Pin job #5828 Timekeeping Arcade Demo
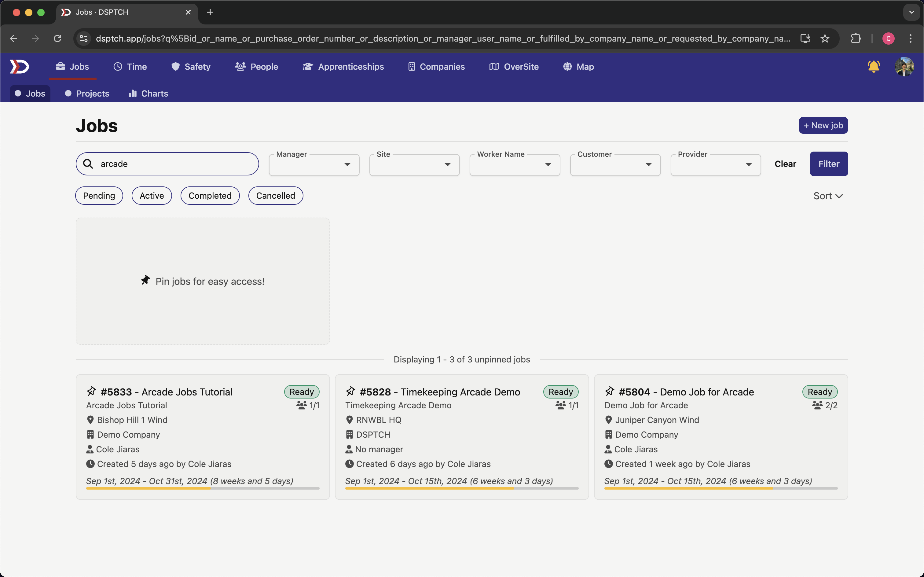 click(x=350, y=391)
